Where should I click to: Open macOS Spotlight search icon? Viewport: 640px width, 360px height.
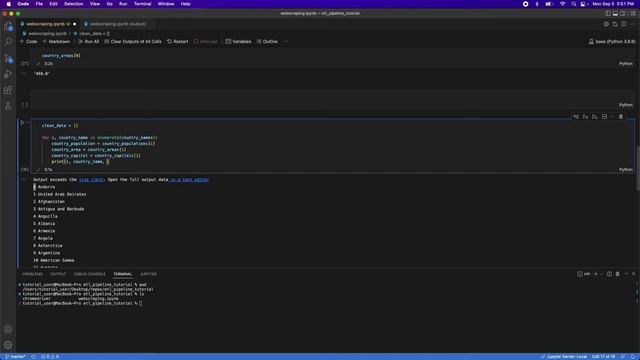573,4
